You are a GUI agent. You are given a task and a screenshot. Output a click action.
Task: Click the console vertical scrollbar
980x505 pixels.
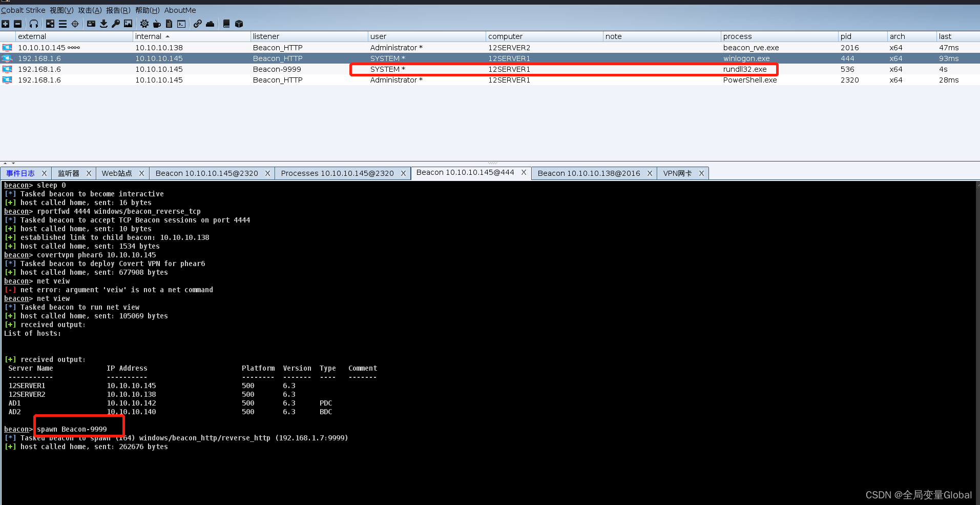pos(977,342)
